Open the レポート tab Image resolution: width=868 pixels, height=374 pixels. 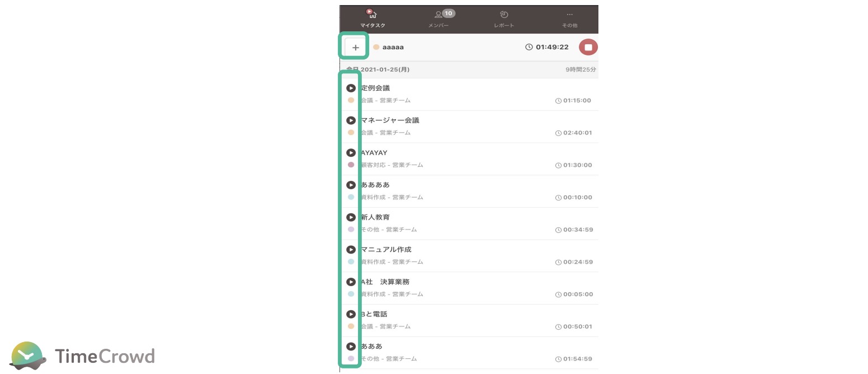504,18
